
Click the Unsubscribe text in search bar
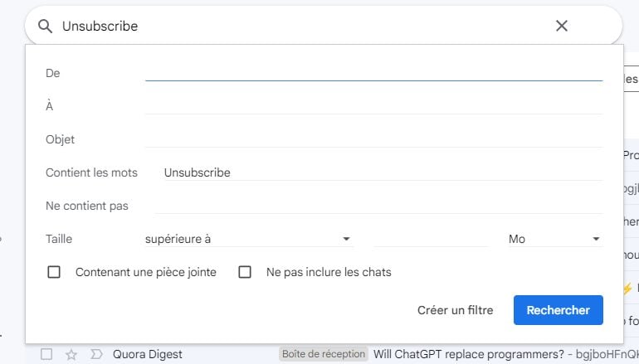click(x=100, y=26)
